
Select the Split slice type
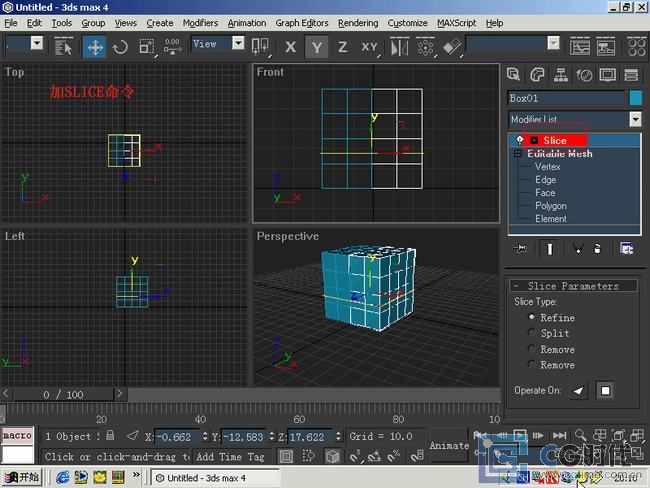point(531,332)
